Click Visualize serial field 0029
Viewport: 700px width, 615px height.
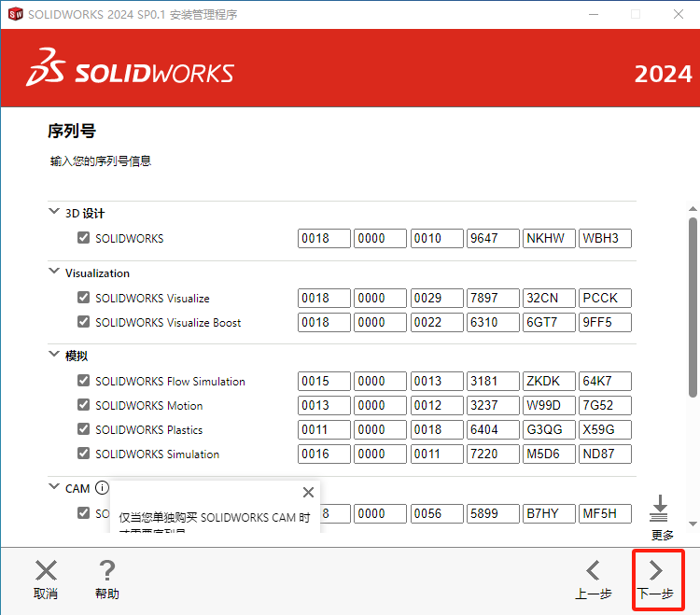tap(437, 298)
